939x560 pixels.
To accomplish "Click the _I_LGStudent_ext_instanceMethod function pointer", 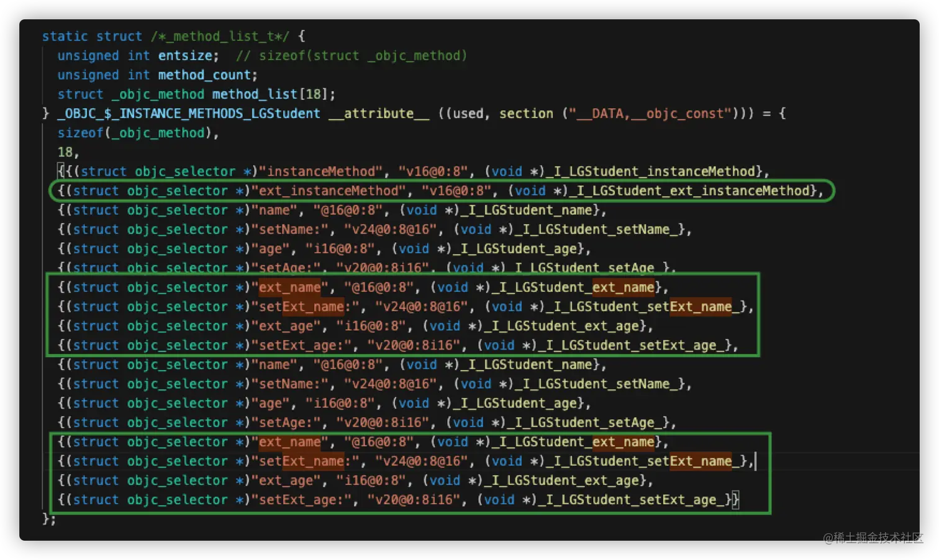I will pyautogui.click(x=689, y=191).
